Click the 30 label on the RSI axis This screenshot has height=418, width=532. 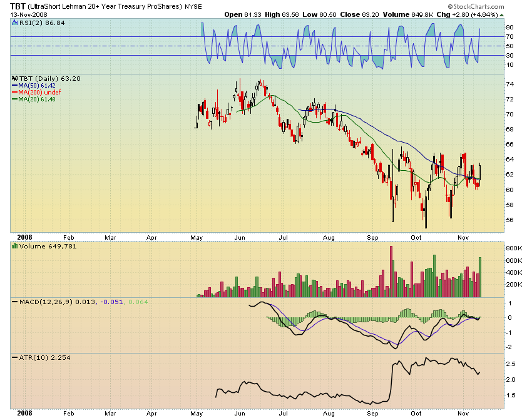[509, 55]
